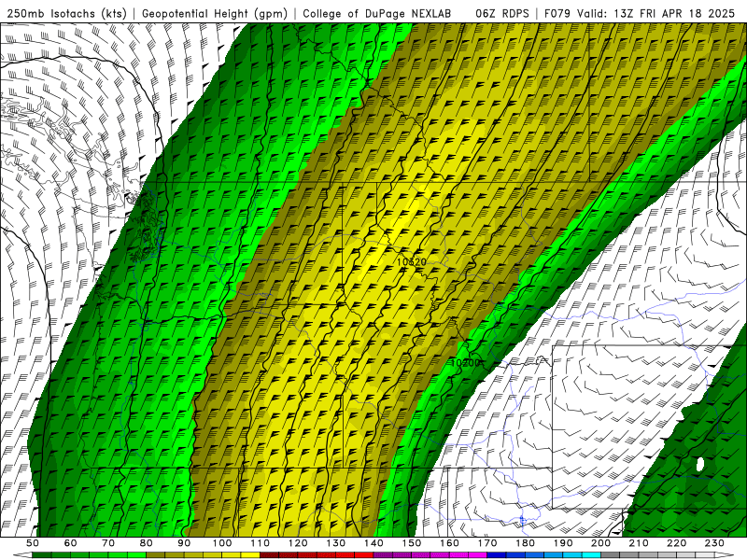Click the 80 value on the color scale
Screen dimensions: 747x560
(146, 543)
